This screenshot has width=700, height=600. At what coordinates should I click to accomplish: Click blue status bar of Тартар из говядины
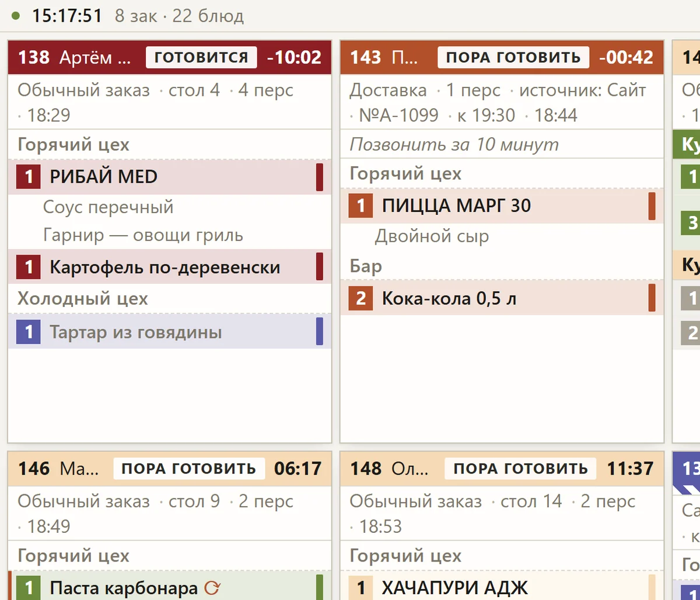tap(320, 332)
